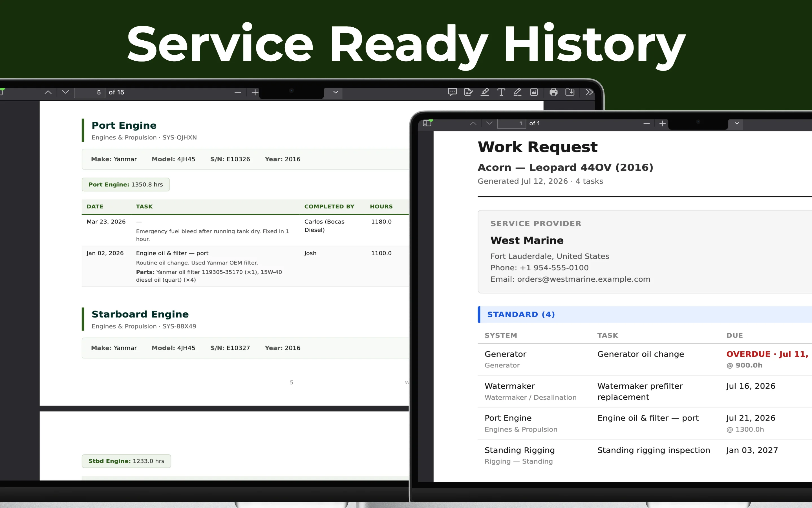Click due date 'Jan 03, 2027'

tap(752, 450)
